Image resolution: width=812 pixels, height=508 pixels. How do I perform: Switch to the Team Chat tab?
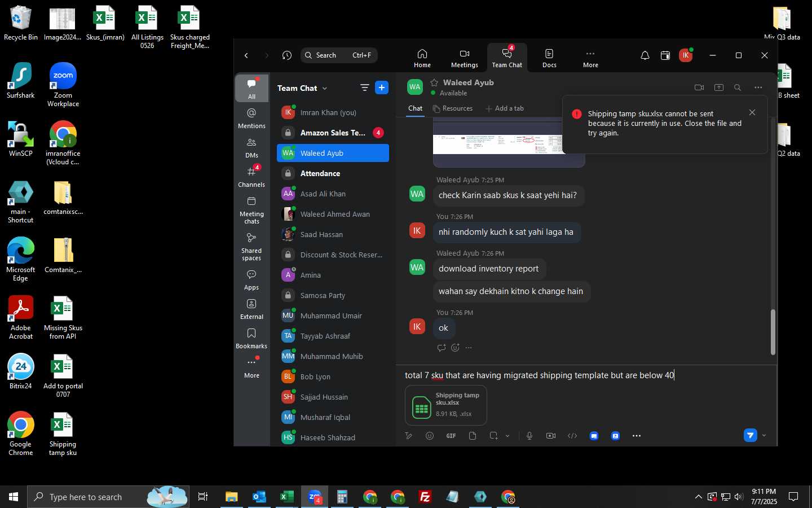pyautogui.click(x=507, y=58)
